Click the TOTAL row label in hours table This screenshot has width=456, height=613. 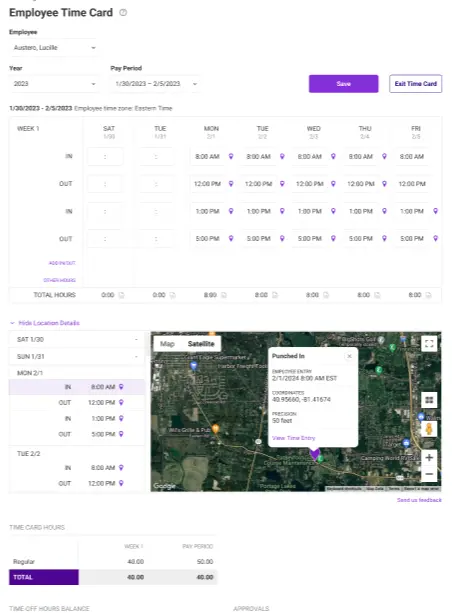point(44,577)
